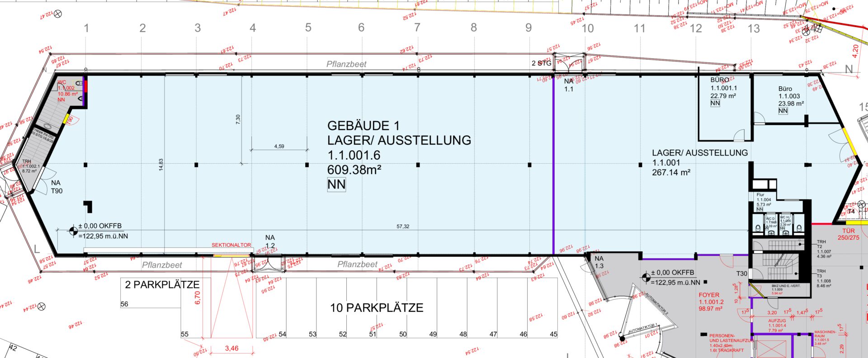Select the crossed-circle survey point at top left
Screen dimensions: 868x358
click(x=57, y=14)
